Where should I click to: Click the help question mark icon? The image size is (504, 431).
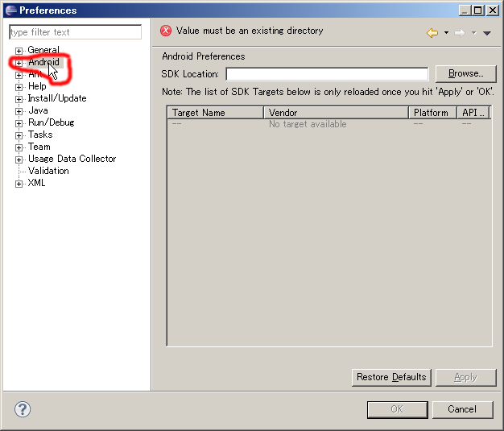[x=23, y=409]
